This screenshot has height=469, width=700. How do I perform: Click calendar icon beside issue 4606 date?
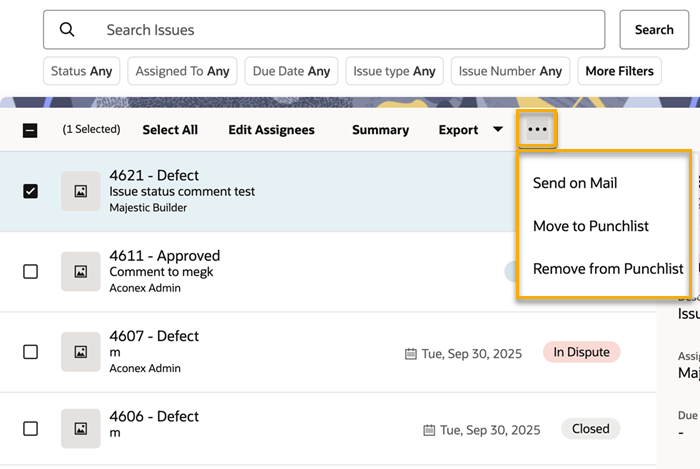point(429,430)
